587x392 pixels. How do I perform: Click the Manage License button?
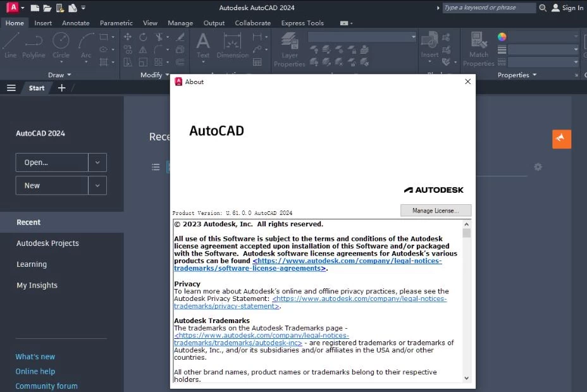coord(435,210)
